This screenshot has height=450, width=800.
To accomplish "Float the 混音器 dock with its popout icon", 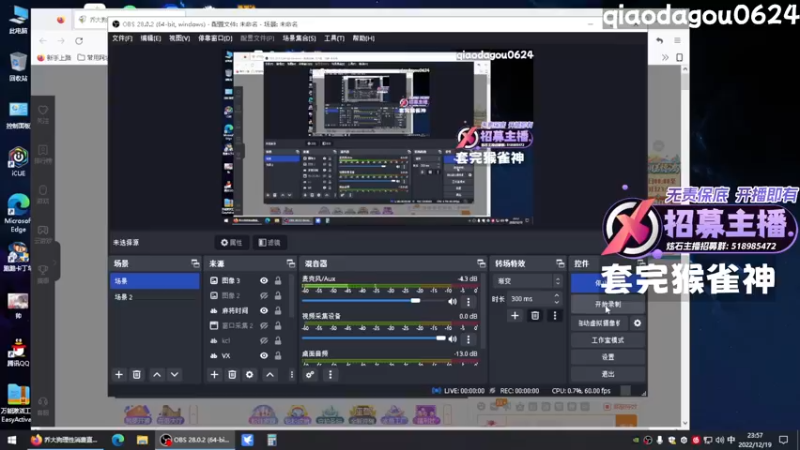I will click(481, 263).
